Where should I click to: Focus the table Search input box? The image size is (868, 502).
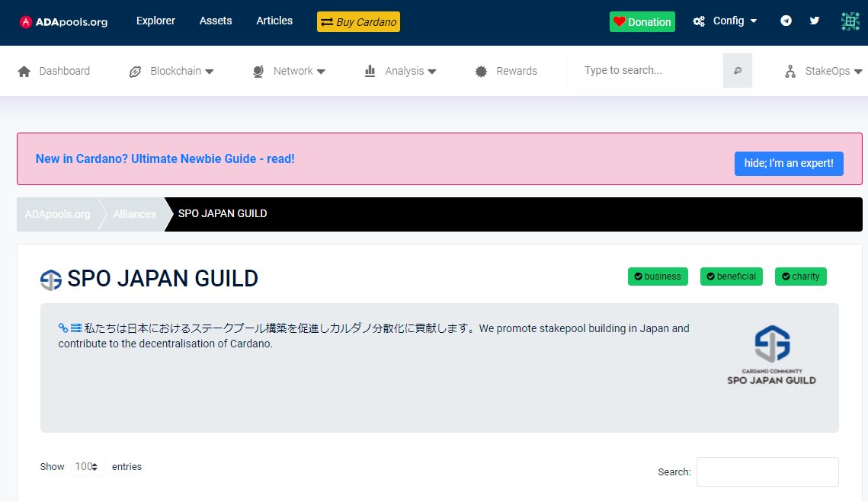pyautogui.click(x=767, y=472)
